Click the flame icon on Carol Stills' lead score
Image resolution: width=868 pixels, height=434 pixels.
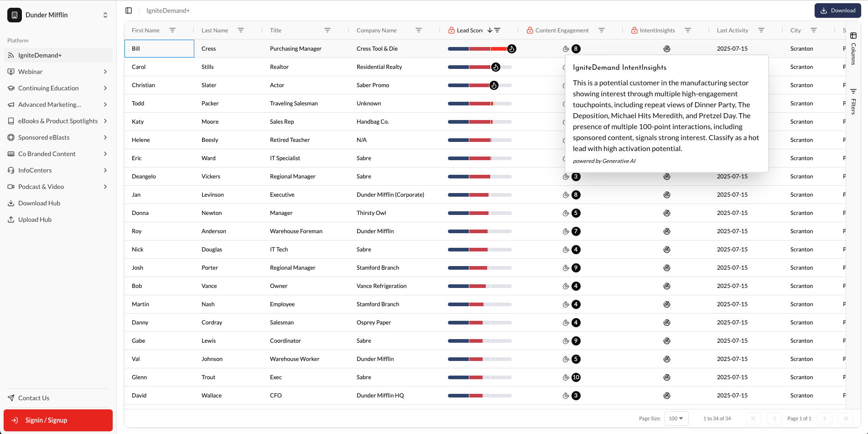pyautogui.click(x=496, y=67)
